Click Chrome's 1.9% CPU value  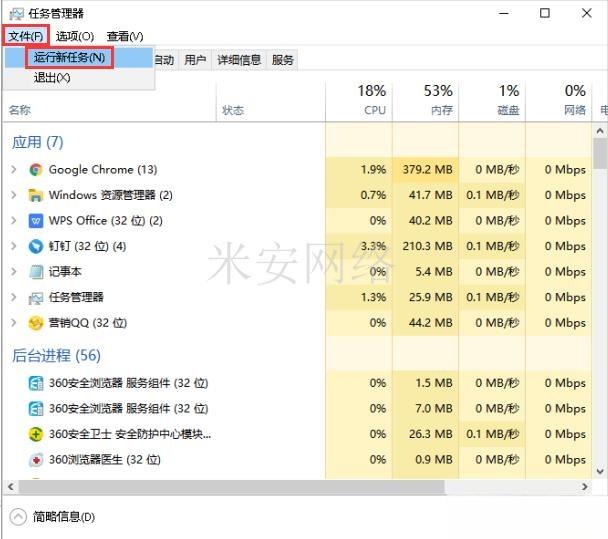point(373,169)
